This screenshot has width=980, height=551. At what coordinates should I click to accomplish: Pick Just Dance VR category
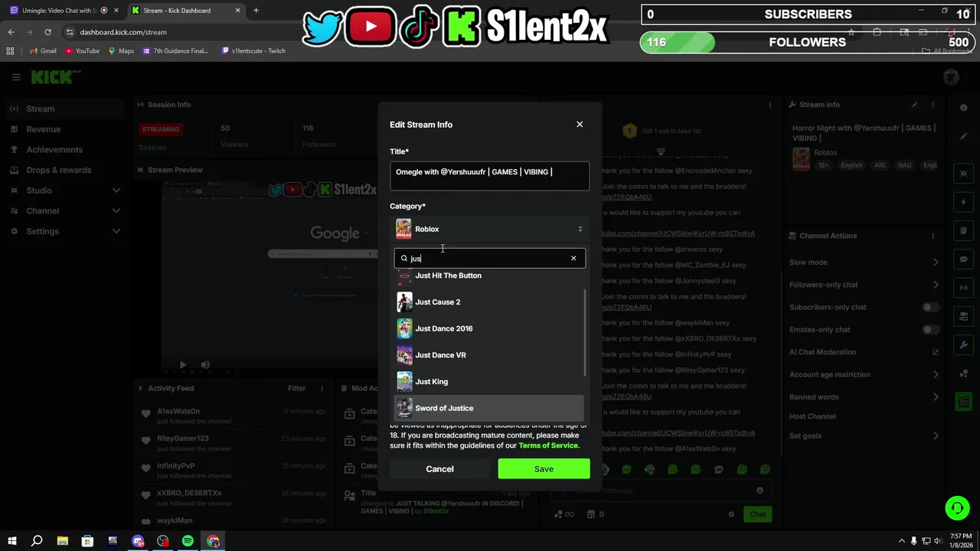coord(488,355)
